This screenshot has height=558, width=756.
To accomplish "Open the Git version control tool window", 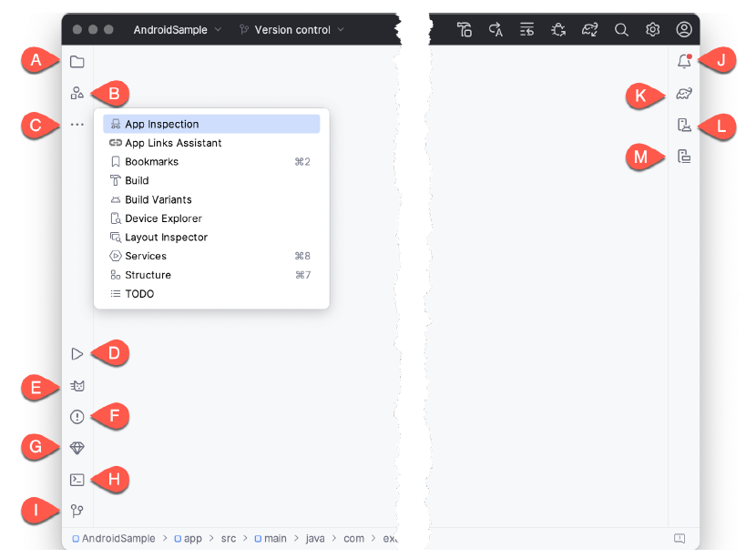I will click(x=77, y=511).
